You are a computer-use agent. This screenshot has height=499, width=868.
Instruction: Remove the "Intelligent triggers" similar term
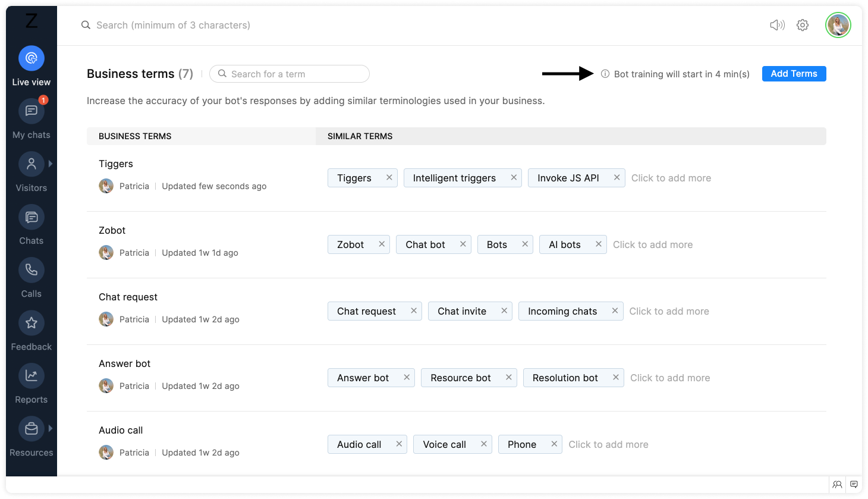tap(514, 177)
